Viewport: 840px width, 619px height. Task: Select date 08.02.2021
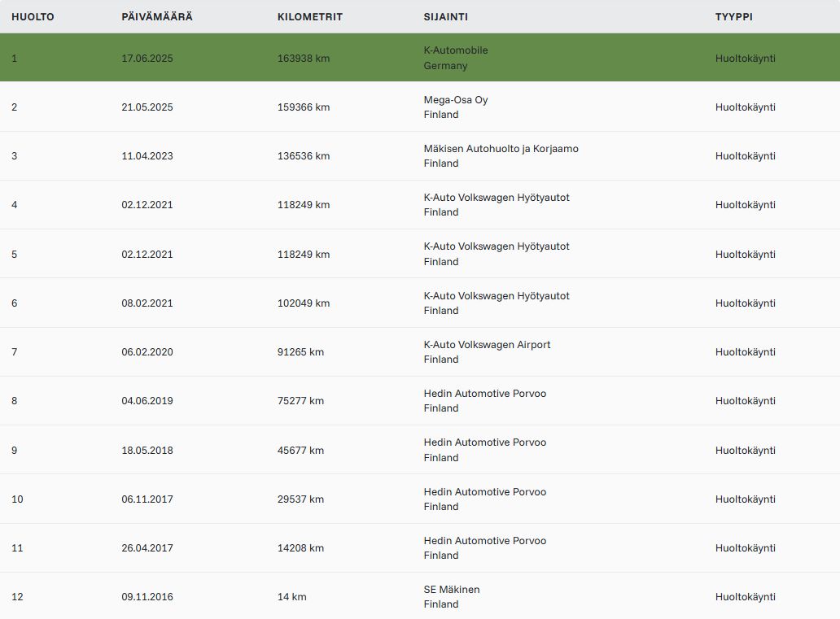coord(147,303)
